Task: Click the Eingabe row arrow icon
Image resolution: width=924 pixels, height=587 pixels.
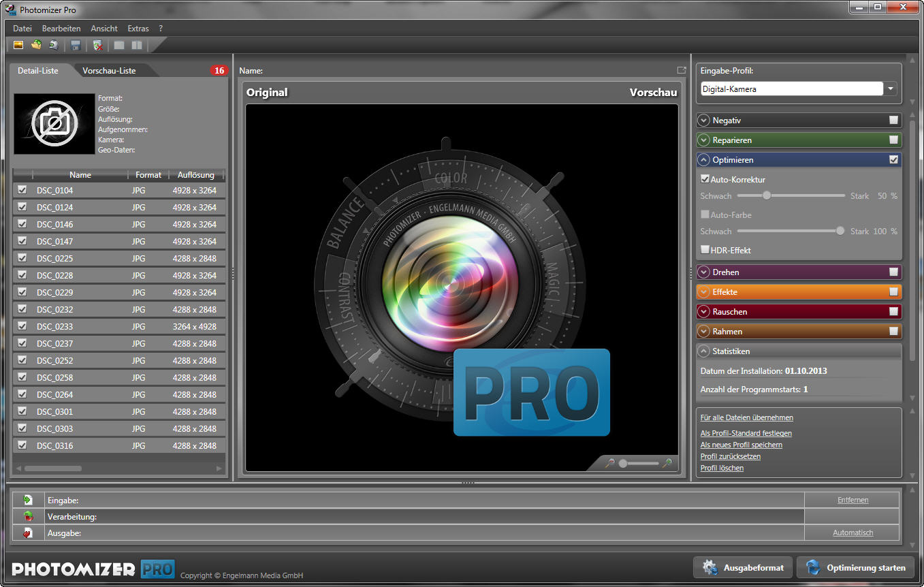Action: point(28,500)
